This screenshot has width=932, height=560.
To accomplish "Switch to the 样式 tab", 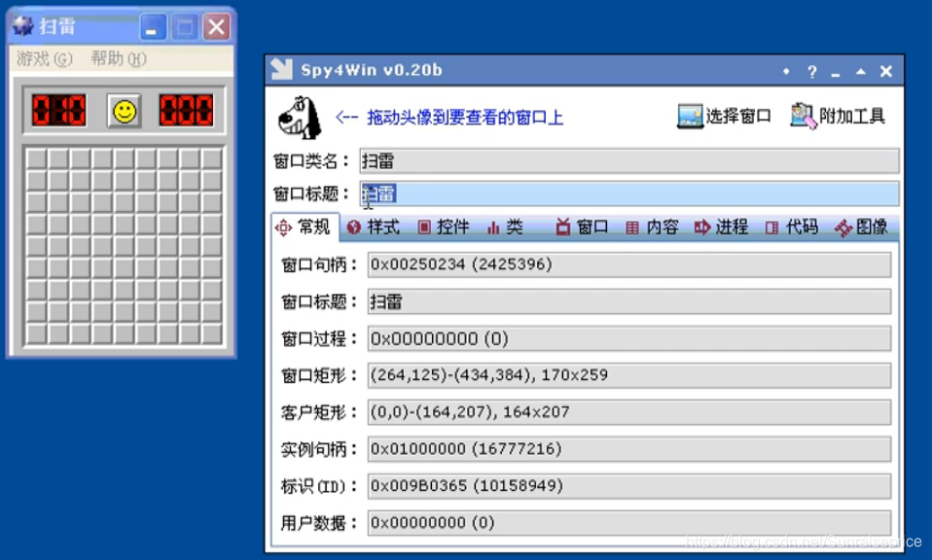I will 374,227.
